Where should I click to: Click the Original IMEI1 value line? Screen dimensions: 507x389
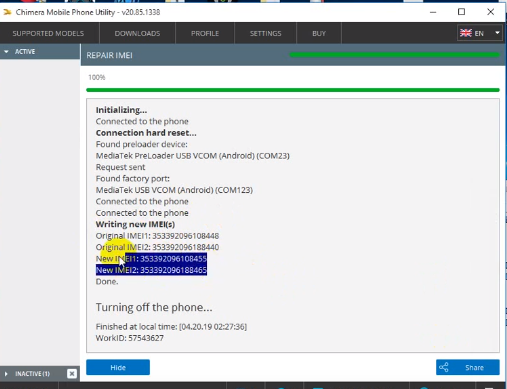click(157, 236)
